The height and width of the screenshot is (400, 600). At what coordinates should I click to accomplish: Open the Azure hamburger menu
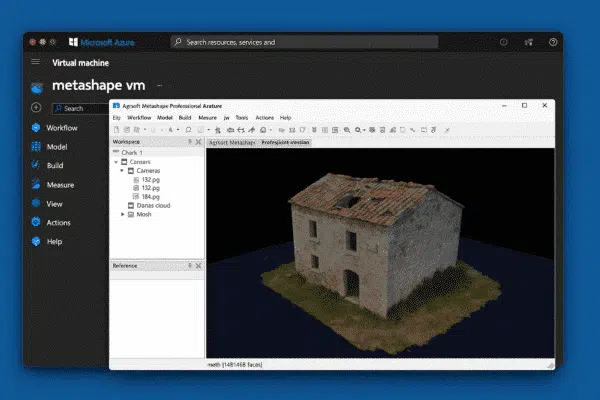click(x=36, y=62)
